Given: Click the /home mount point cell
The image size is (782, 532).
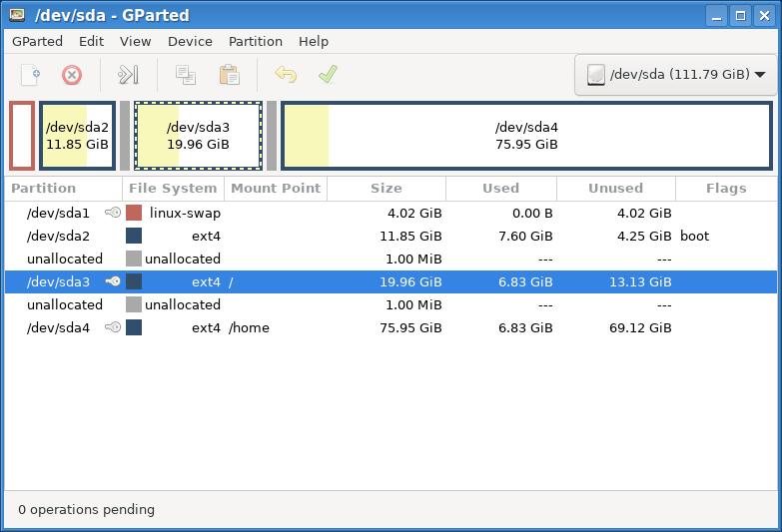Looking at the screenshot, I should click(x=249, y=327).
